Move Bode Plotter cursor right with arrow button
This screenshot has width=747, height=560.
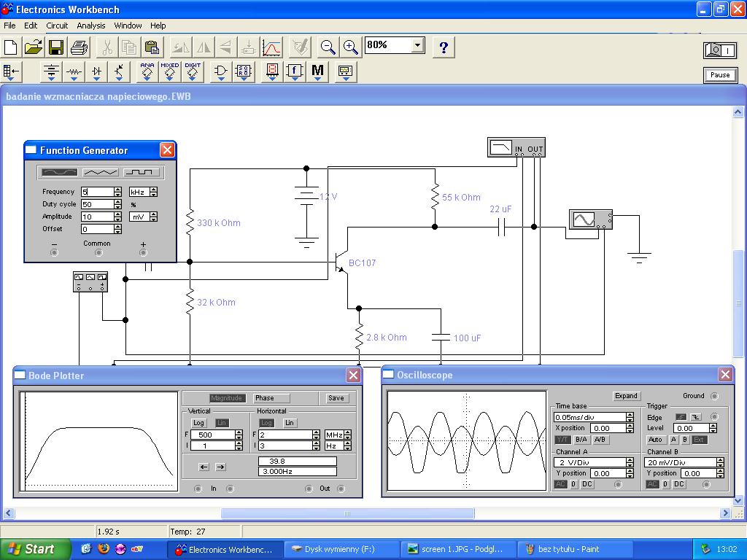click(x=220, y=467)
